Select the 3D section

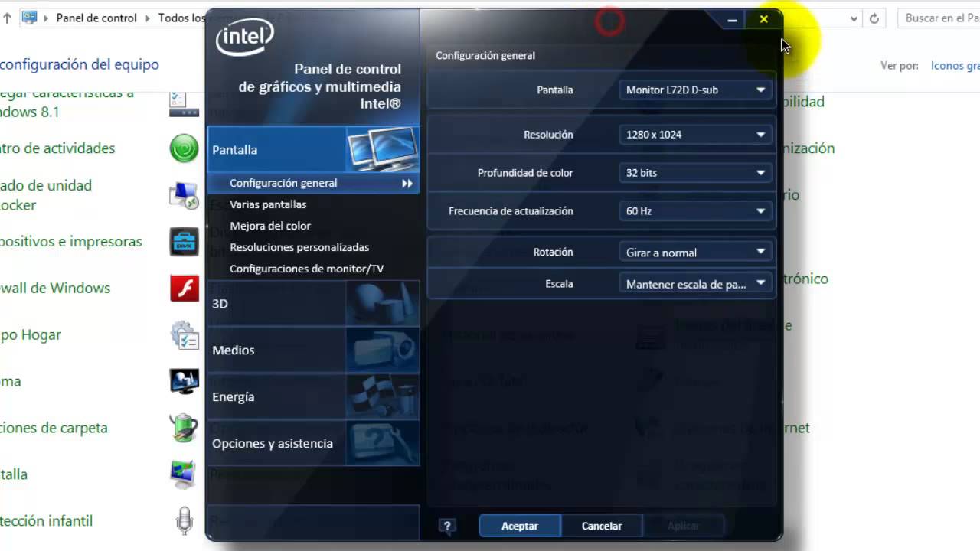(x=312, y=303)
